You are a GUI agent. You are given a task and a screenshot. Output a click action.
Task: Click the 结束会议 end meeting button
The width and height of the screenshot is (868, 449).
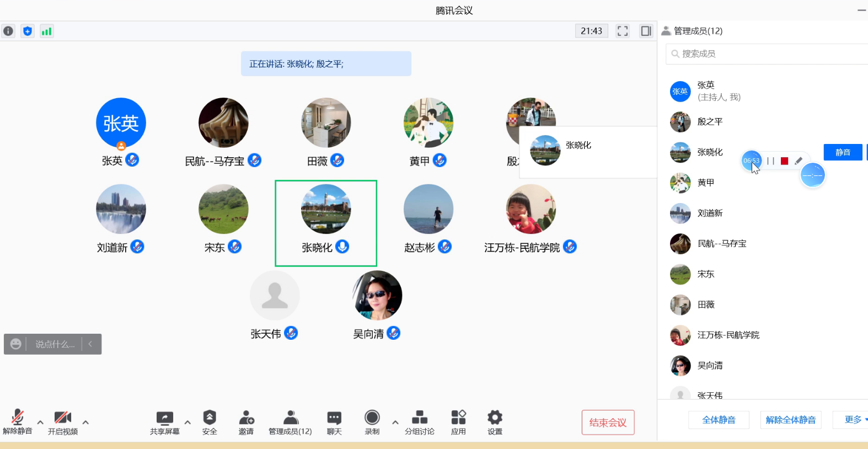coord(608,423)
